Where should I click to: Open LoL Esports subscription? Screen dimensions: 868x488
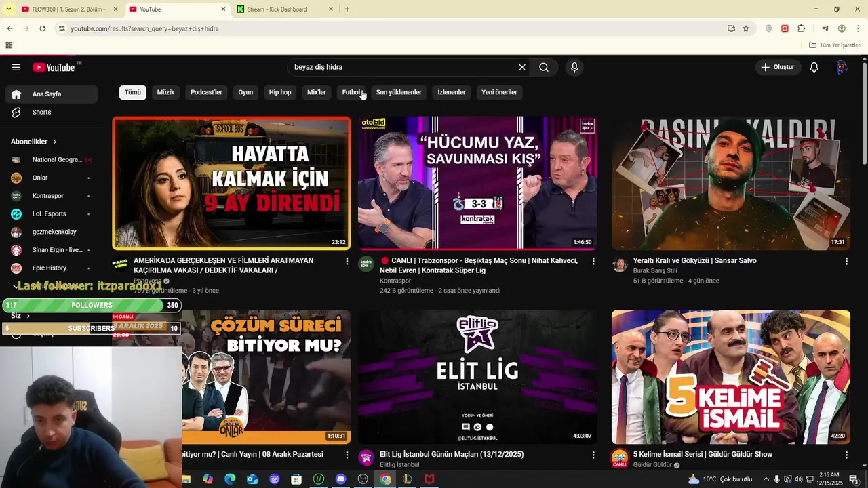[52, 213]
